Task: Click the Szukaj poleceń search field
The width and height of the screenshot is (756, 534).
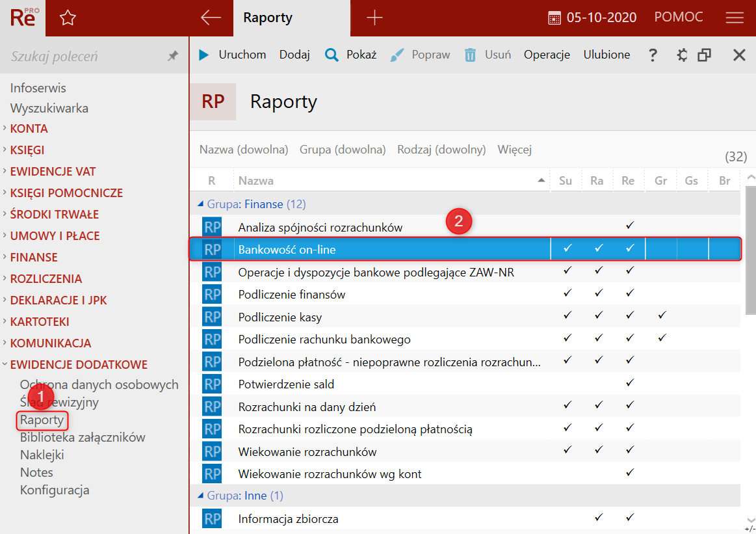Action: click(x=85, y=57)
